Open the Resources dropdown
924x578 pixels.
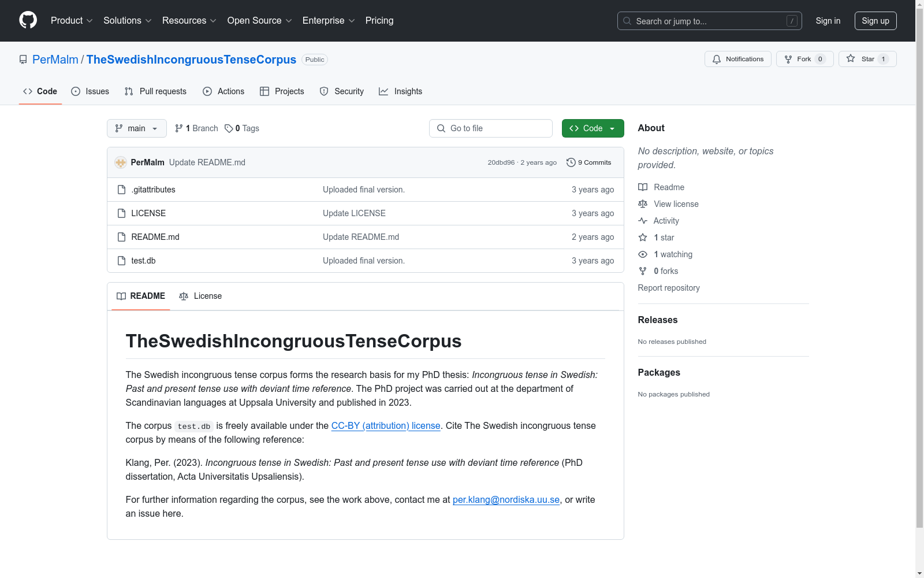tap(189, 21)
